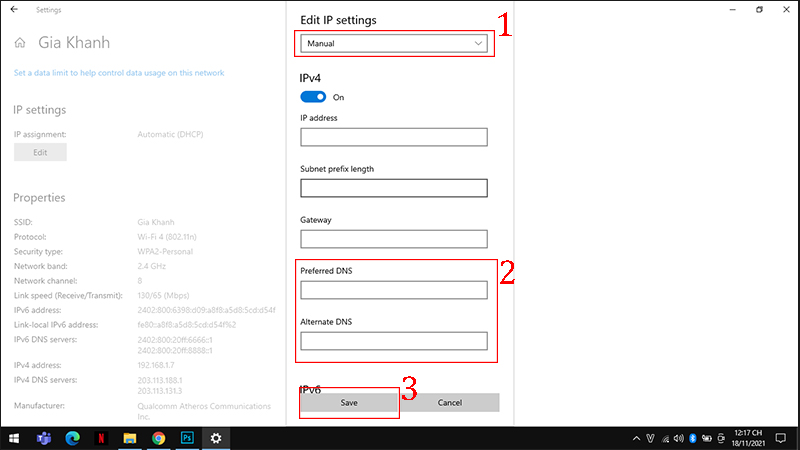Open the data limit help link
Screen dimensions: 800x450
[x=119, y=73]
